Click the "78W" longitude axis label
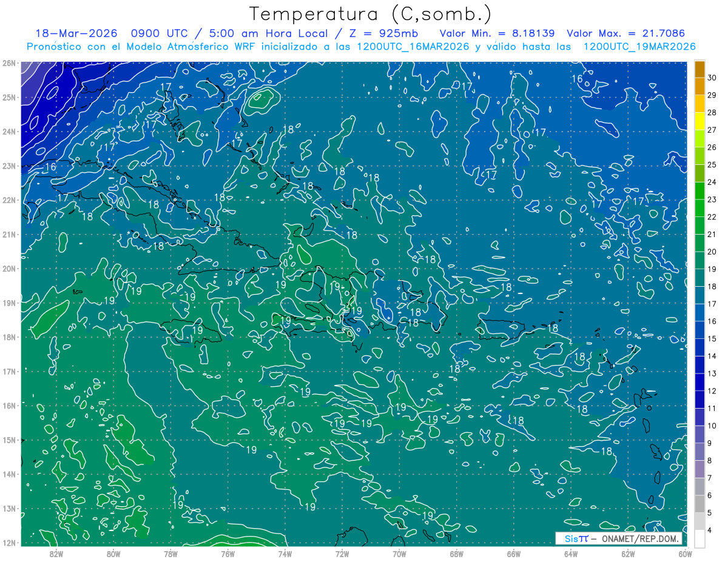Image resolution: width=728 pixels, height=562 pixels. click(170, 554)
